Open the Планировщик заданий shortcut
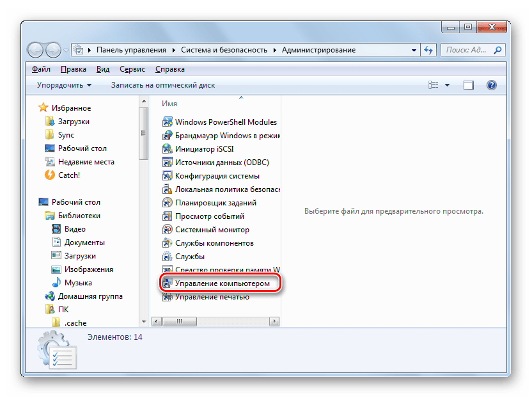The width and height of the screenshot is (532, 398). click(215, 203)
